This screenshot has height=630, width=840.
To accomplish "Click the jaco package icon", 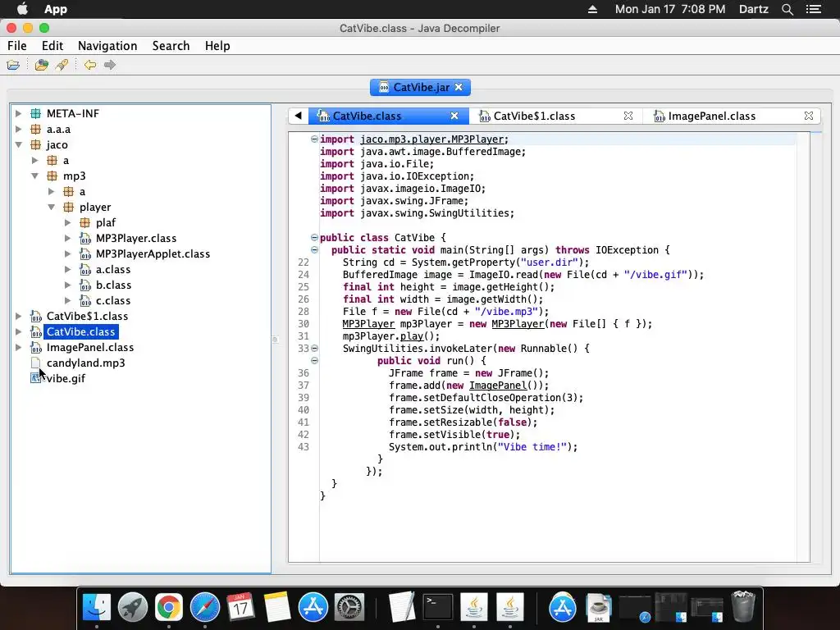I will (x=35, y=144).
